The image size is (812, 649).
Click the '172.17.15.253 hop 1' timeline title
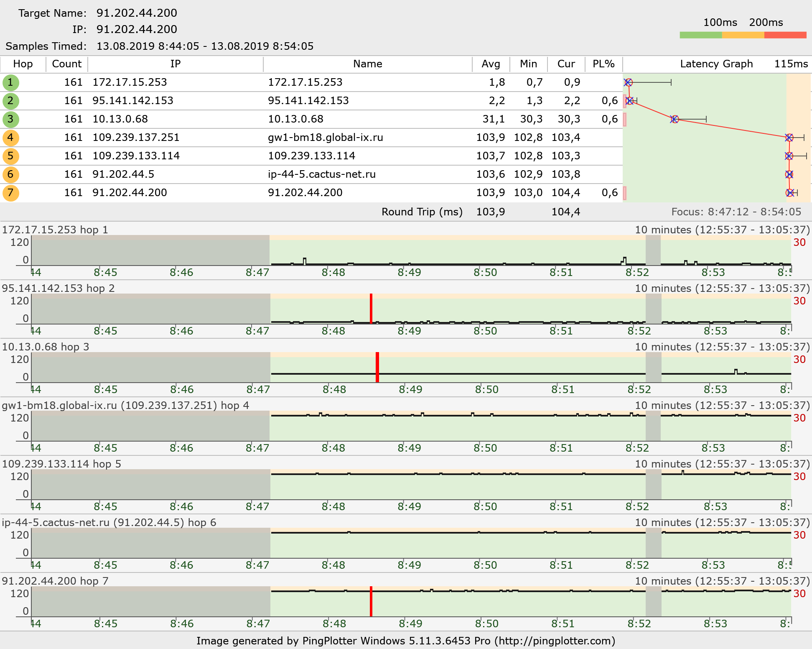(x=55, y=230)
